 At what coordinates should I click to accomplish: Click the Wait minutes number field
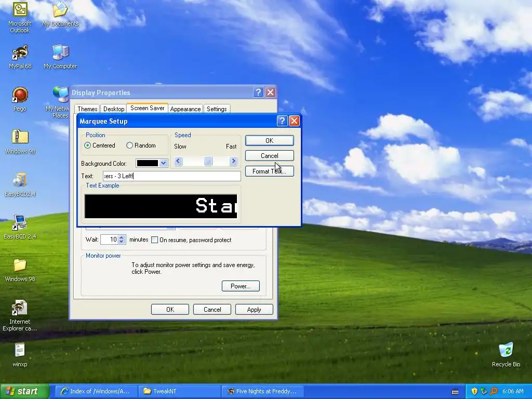click(x=109, y=240)
